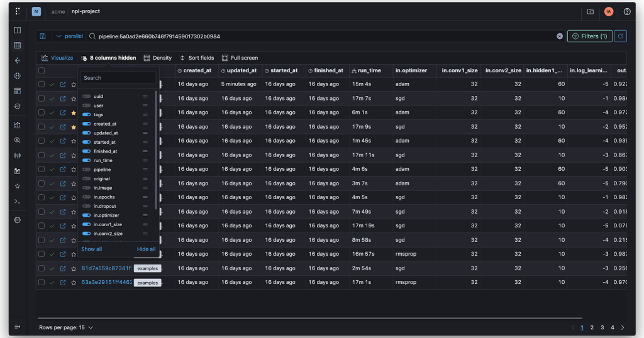Enter Full screen mode

[x=240, y=58]
